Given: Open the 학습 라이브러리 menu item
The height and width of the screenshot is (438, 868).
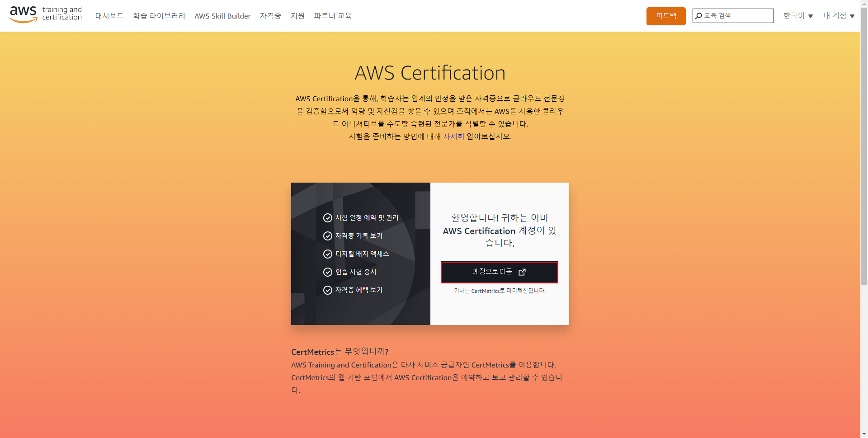Looking at the screenshot, I should pos(159,16).
